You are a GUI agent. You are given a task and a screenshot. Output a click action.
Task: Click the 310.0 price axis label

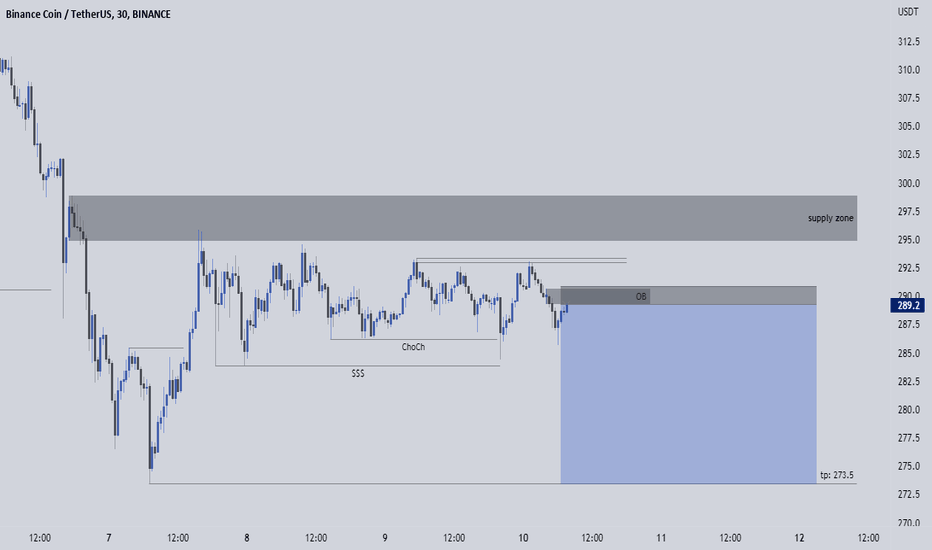[908, 70]
